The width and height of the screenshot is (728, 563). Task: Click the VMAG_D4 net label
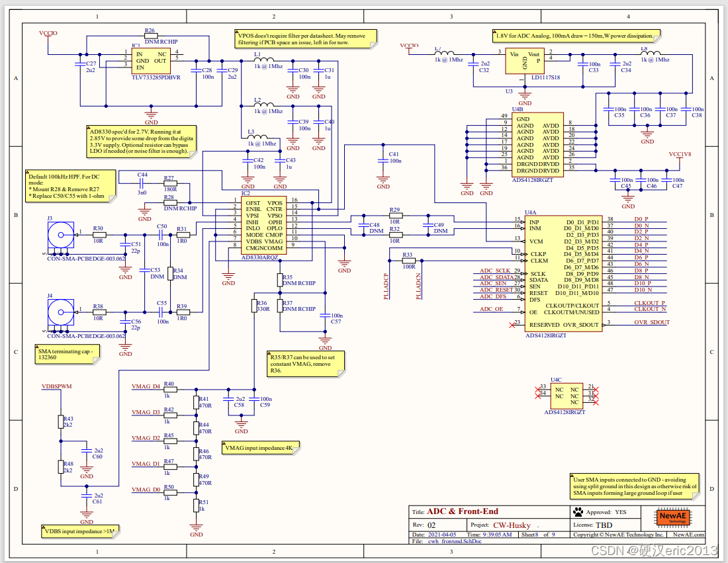click(146, 386)
